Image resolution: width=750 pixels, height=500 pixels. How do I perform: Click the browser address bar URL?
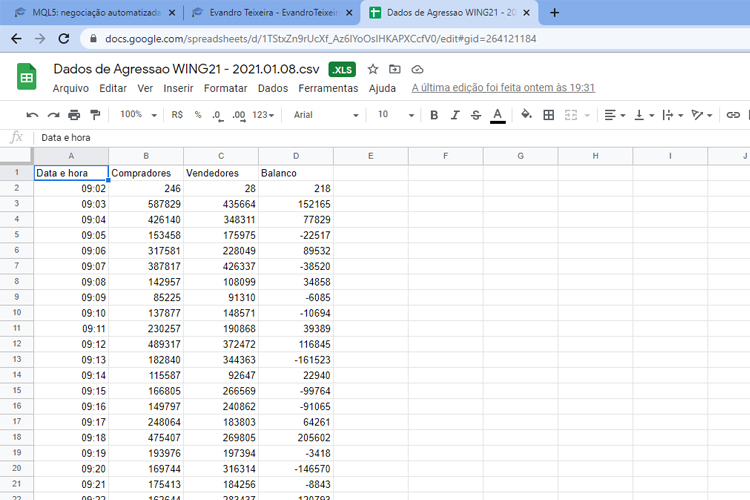point(320,39)
